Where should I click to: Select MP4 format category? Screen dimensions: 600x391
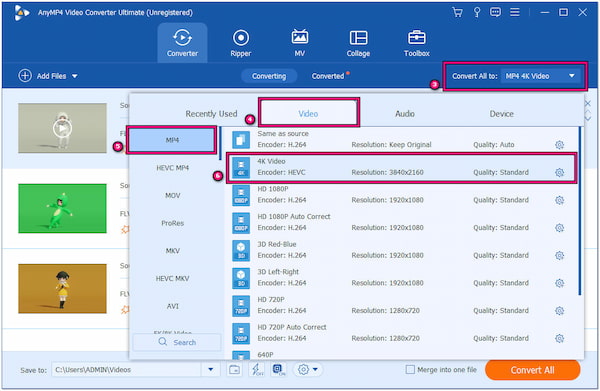coord(172,140)
